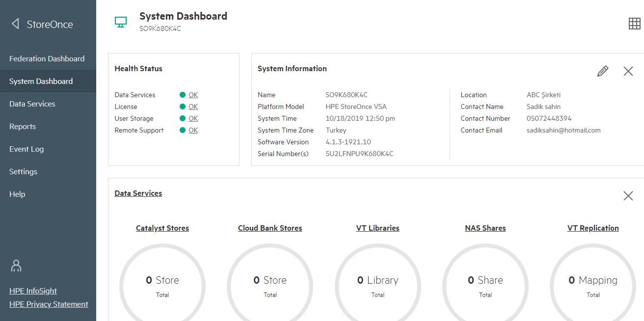
Task: Open the Data Services panel heading link
Action: point(138,193)
